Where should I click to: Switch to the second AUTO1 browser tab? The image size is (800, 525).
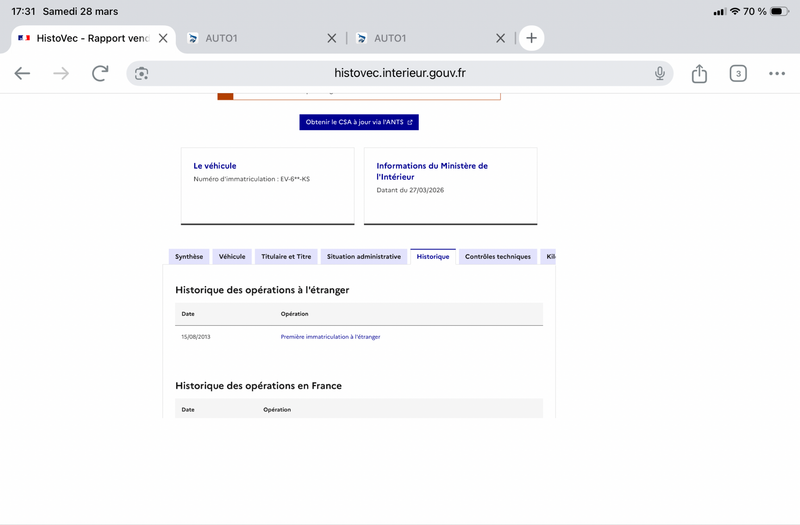point(420,38)
